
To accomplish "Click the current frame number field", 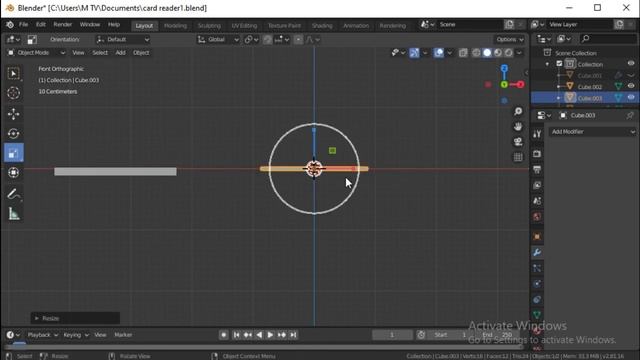I will [x=392, y=335].
